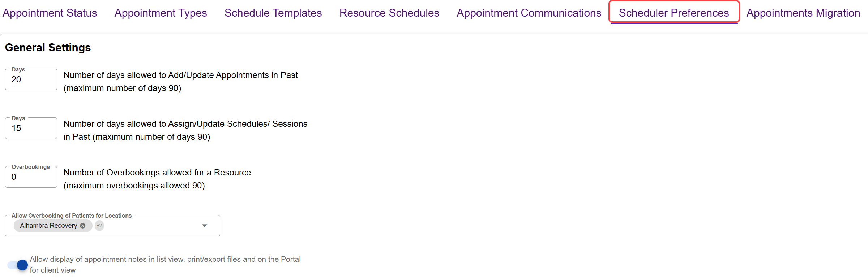Open the Appointment Status tab
Screen dimensions: 868x278
click(50, 13)
